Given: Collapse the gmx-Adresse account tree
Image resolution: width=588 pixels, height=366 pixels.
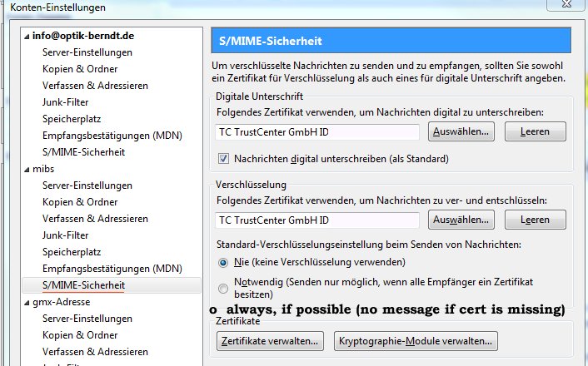Looking at the screenshot, I should pos(27,303).
